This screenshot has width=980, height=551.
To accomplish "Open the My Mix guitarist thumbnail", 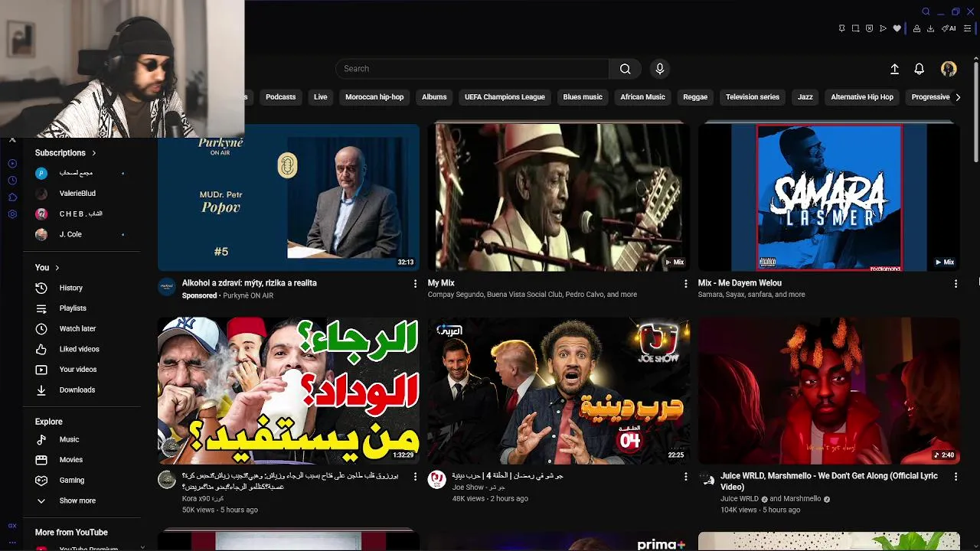I will pos(558,197).
